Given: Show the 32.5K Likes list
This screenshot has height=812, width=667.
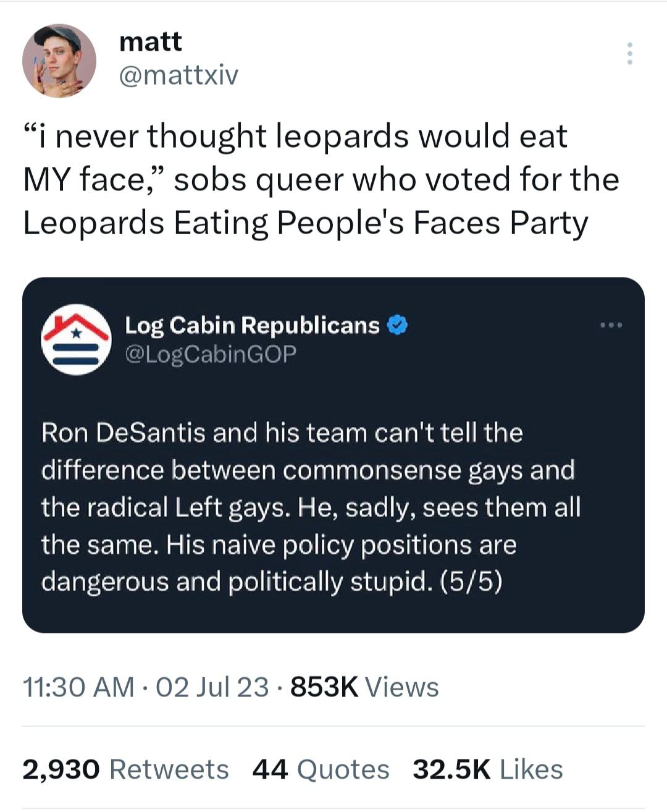Looking at the screenshot, I should 488,769.
